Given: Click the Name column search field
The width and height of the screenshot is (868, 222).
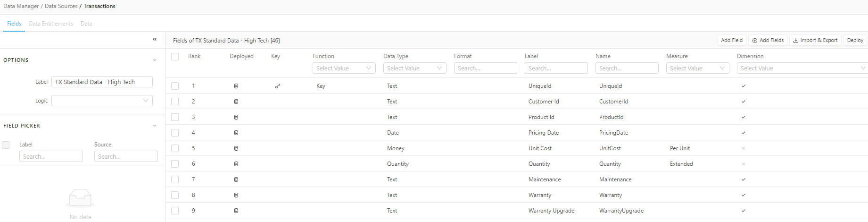Looking at the screenshot, I should [x=627, y=68].
